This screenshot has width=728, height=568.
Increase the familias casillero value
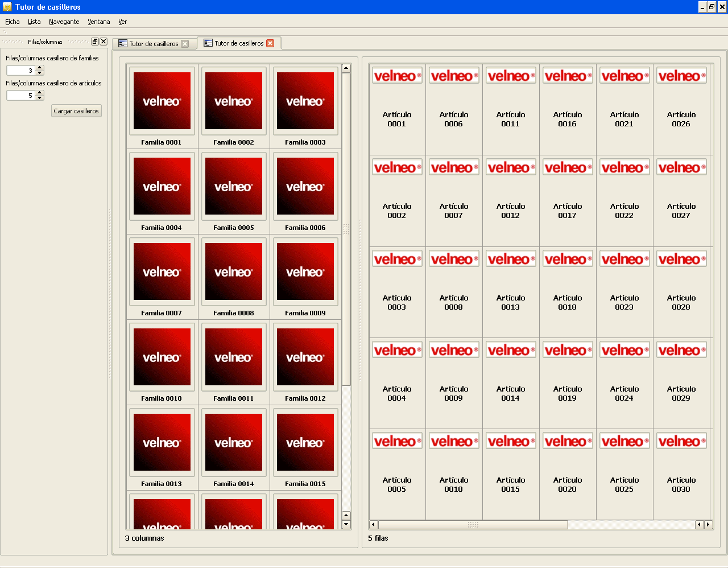click(x=40, y=68)
